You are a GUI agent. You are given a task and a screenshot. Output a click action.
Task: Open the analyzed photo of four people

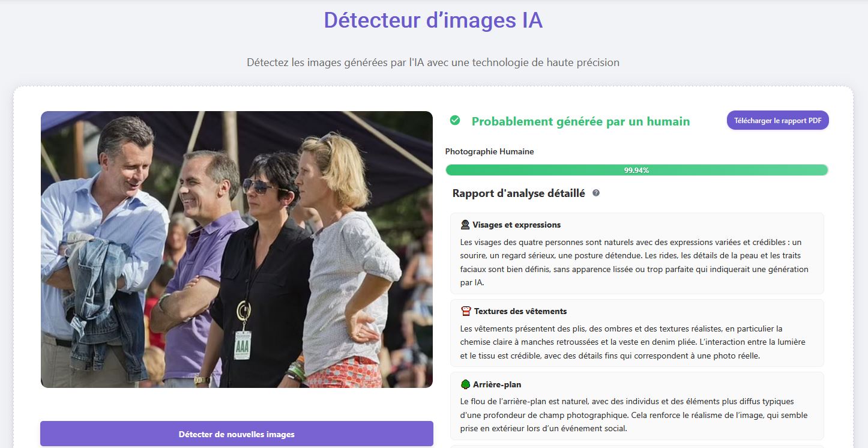click(237, 249)
